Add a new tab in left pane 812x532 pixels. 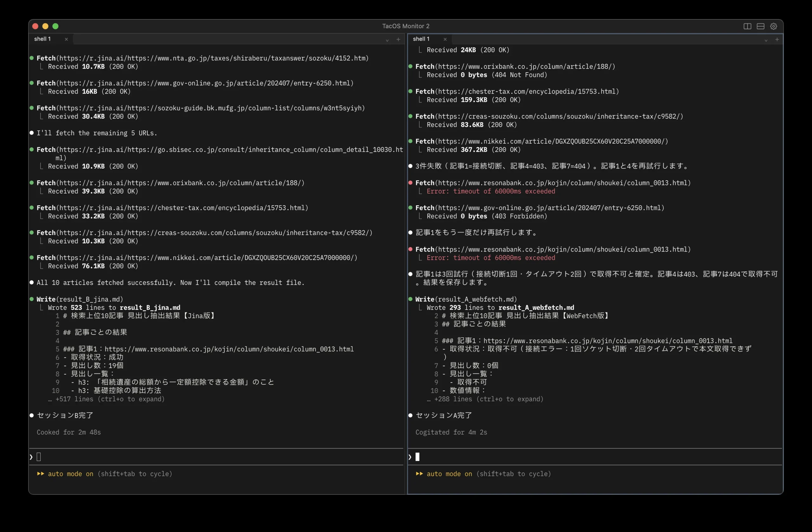pyautogui.click(x=398, y=40)
